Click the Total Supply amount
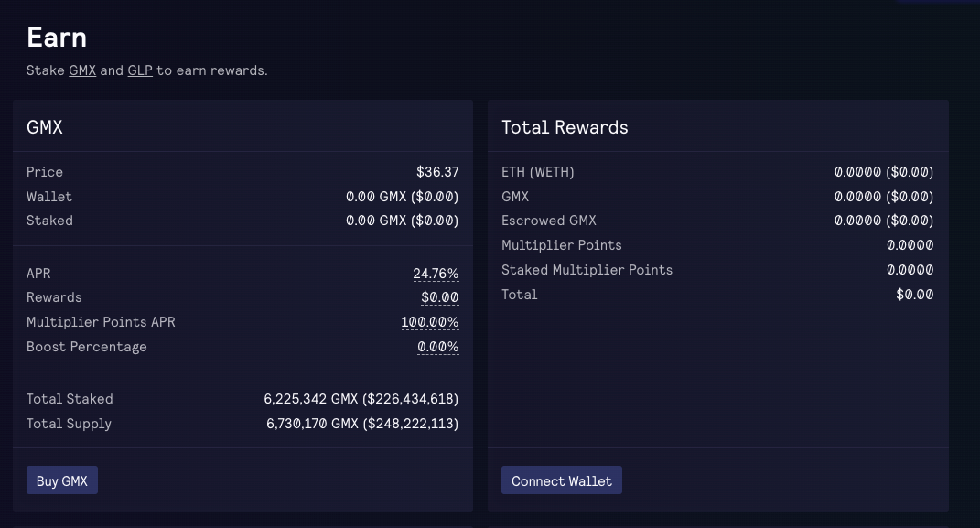980x528 pixels. [x=362, y=424]
